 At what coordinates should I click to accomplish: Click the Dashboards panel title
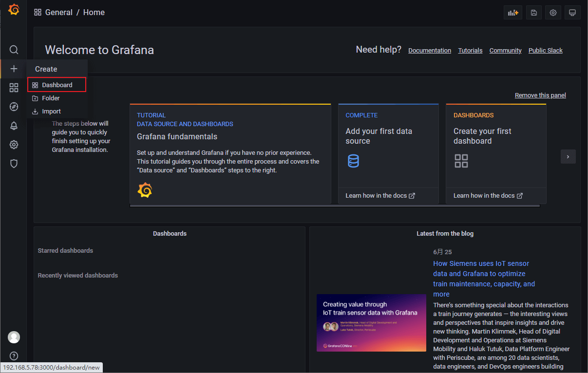coord(170,234)
